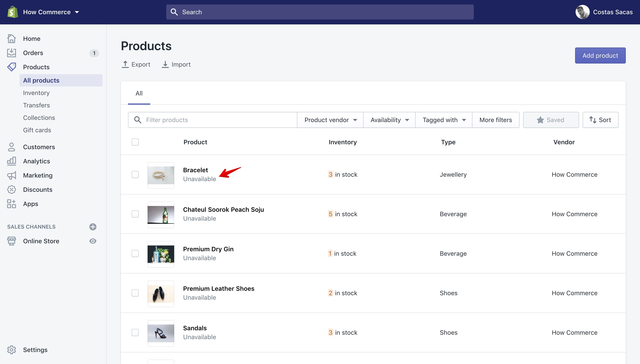
Task: Open Inventory submenu item
Action: click(x=36, y=93)
